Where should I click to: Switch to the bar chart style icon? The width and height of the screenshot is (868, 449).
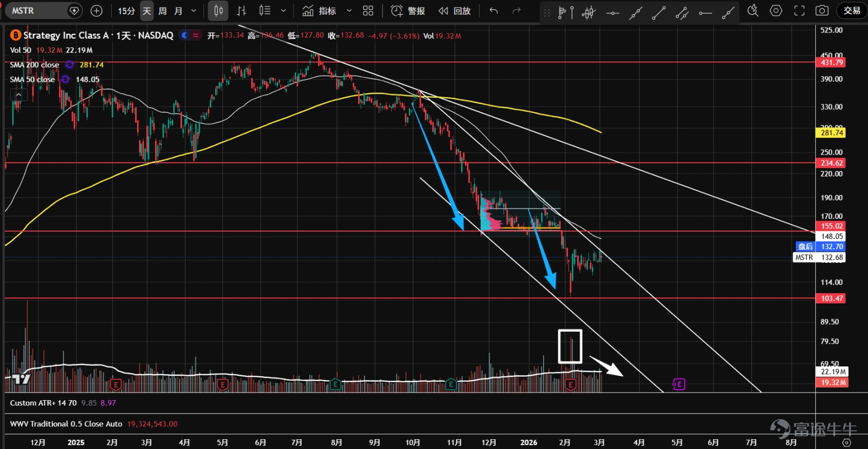pyautogui.click(x=241, y=11)
